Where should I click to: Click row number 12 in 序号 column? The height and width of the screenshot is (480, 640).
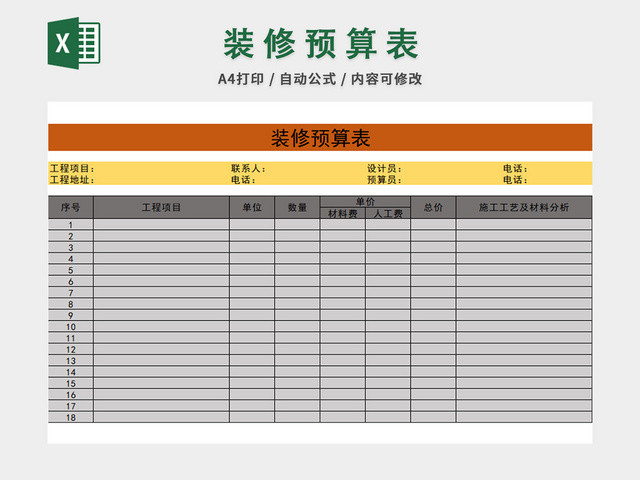[x=71, y=349]
